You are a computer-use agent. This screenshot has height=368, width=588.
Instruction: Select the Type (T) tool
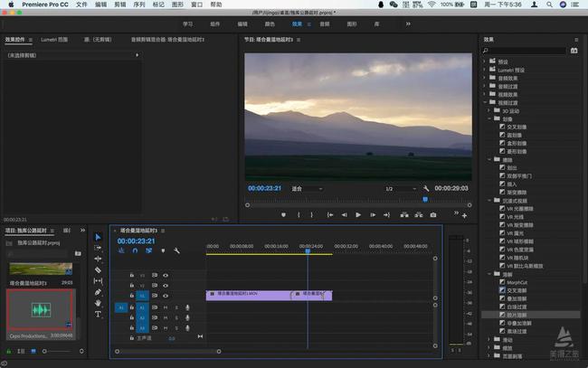coord(98,314)
